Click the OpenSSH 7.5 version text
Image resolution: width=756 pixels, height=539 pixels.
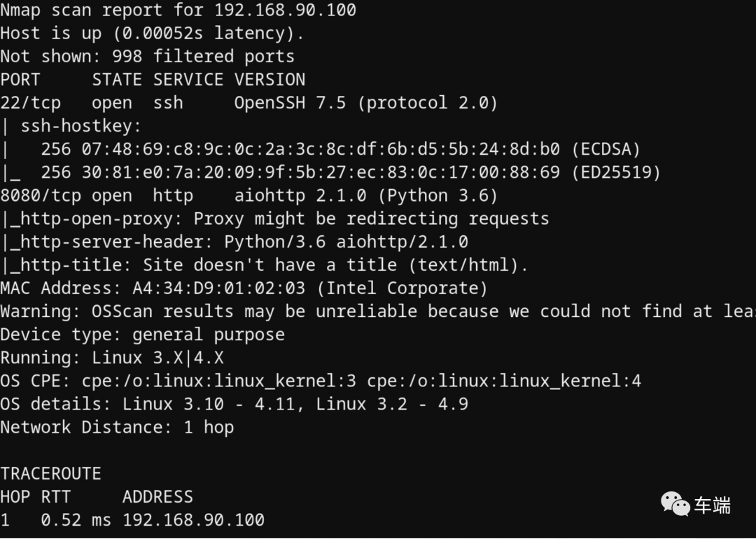pyautogui.click(x=290, y=103)
